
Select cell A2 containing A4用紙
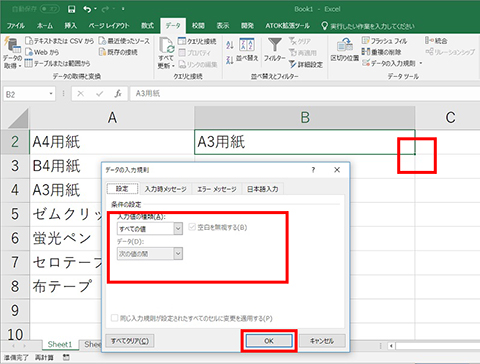click(112, 142)
